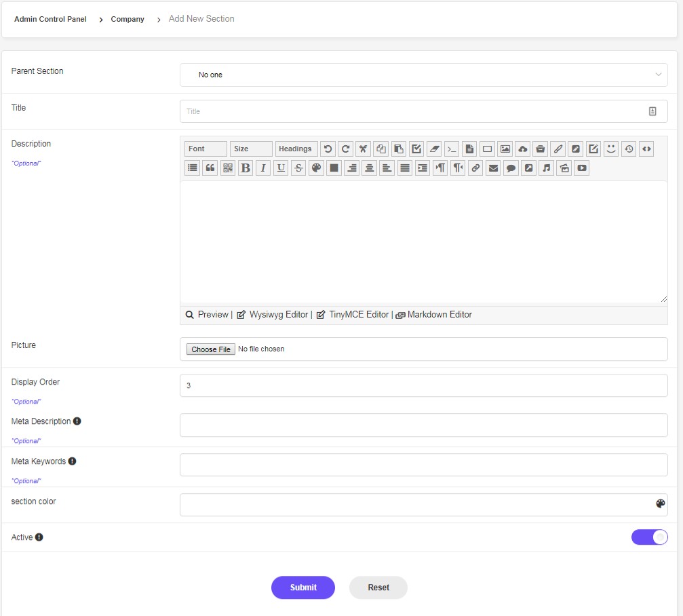
Task: Apply Strikethrough formatting
Action: click(x=298, y=168)
